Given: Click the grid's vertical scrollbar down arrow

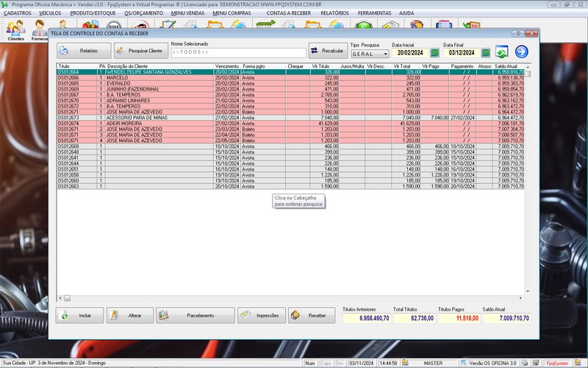Looking at the screenshot, I should pos(528,291).
